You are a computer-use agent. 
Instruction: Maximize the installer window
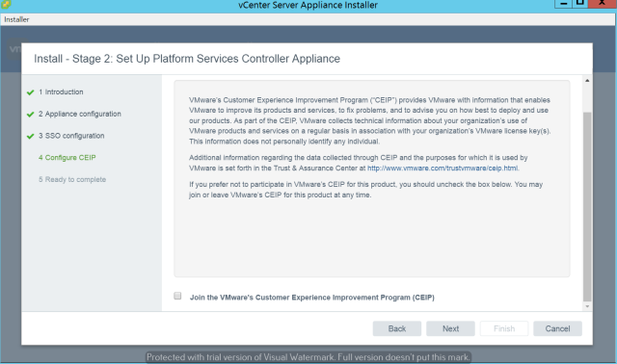tap(579, 4)
